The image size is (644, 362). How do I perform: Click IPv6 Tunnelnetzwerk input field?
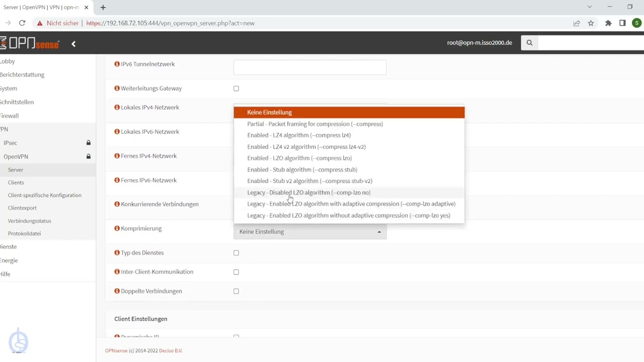point(310,67)
